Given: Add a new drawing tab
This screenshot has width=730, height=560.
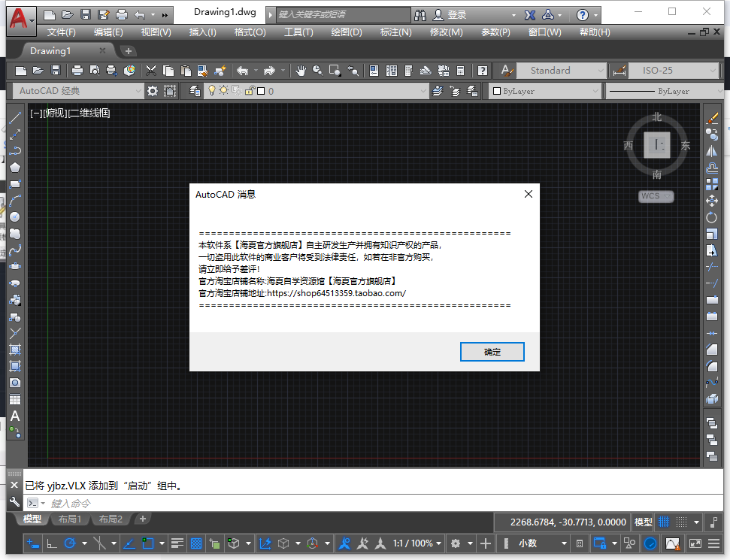Looking at the screenshot, I should [x=129, y=51].
